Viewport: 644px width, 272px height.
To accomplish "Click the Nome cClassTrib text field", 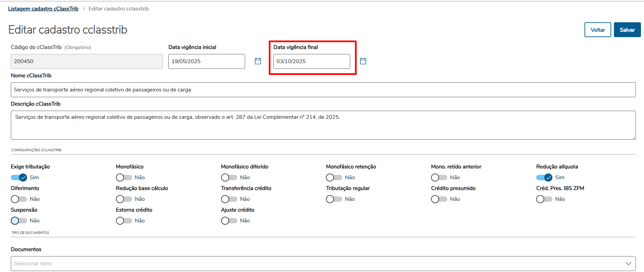I will coord(323,90).
